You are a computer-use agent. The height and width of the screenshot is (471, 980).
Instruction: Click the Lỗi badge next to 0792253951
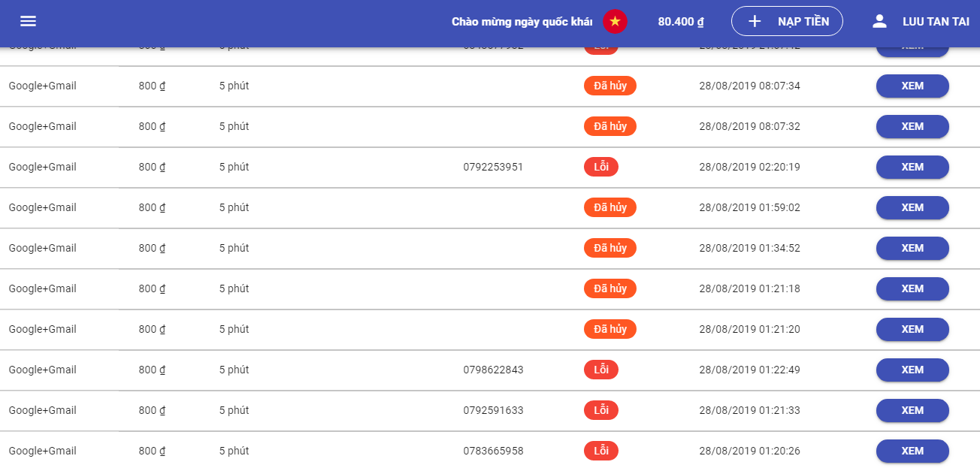pyautogui.click(x=600, y=167)
